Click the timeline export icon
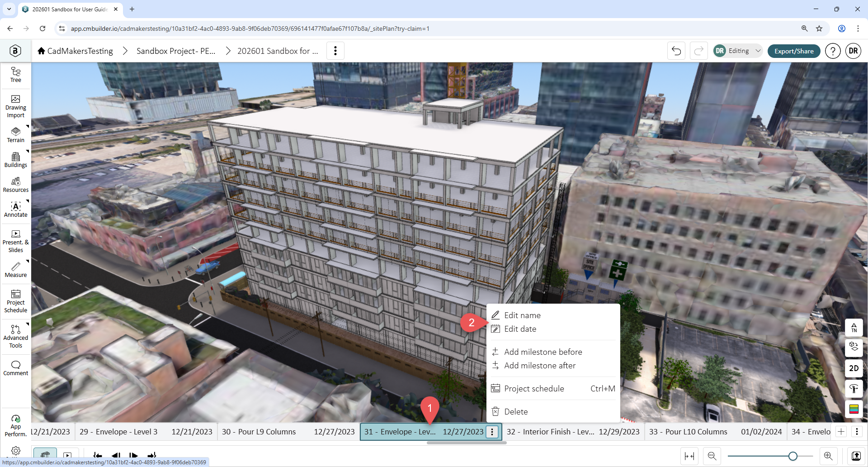This screenshot has width=868, height=467. click(856, 456)
